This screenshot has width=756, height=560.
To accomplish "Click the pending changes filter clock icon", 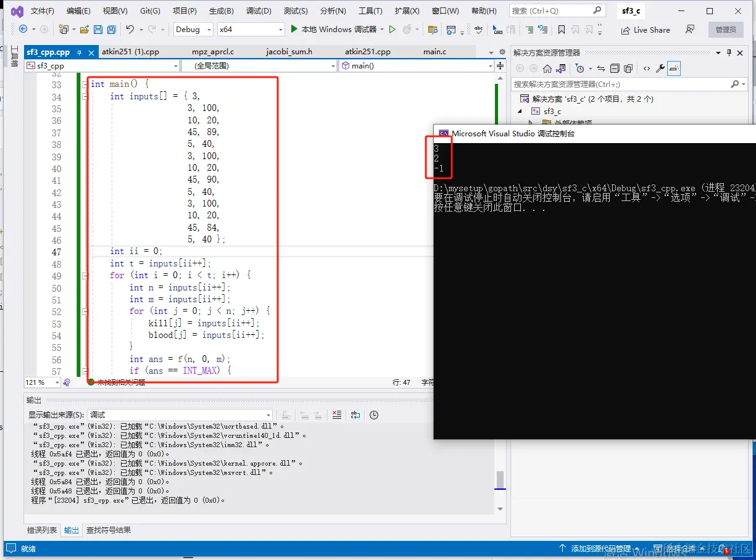I will pos(579,68).
